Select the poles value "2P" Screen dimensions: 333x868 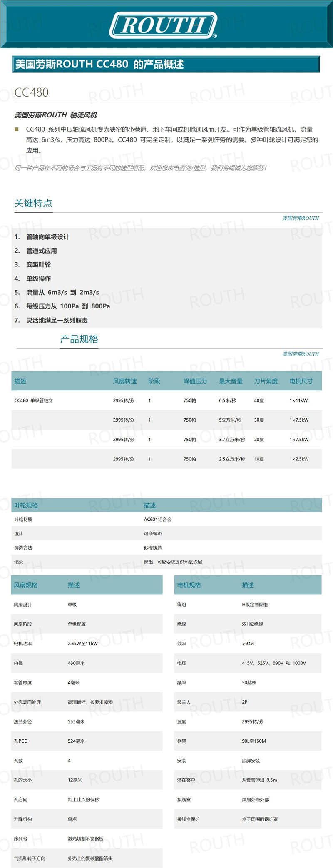click(245, 702)
